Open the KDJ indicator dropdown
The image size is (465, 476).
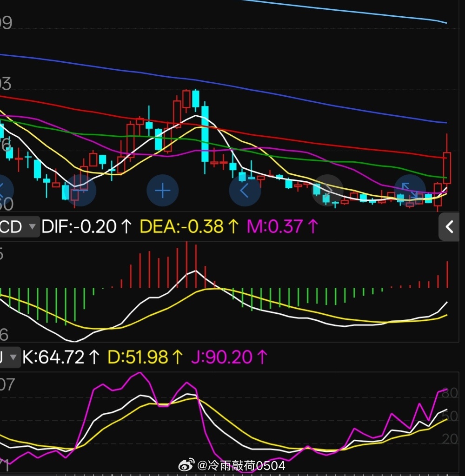pyautogui.click(x=10, y=357)
